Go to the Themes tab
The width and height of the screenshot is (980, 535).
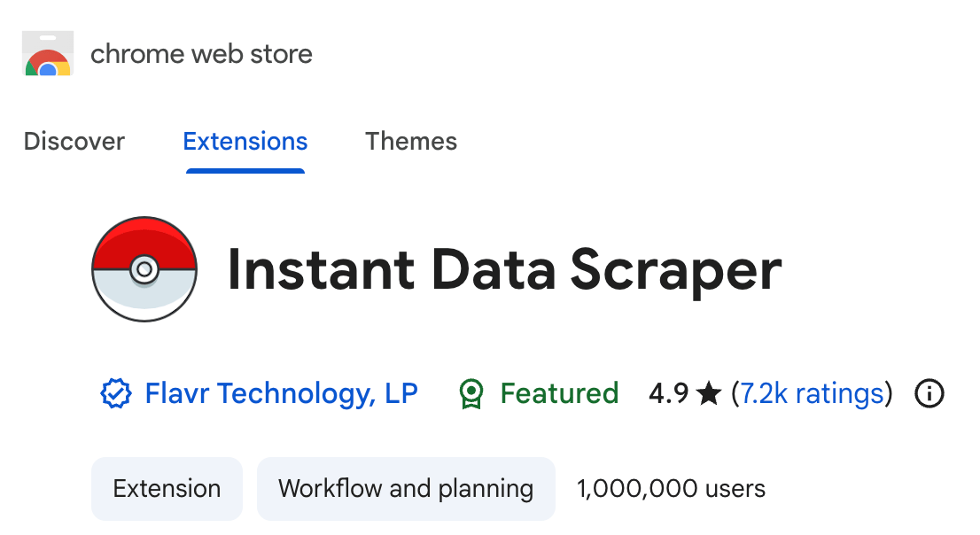[x=411, y=141]
